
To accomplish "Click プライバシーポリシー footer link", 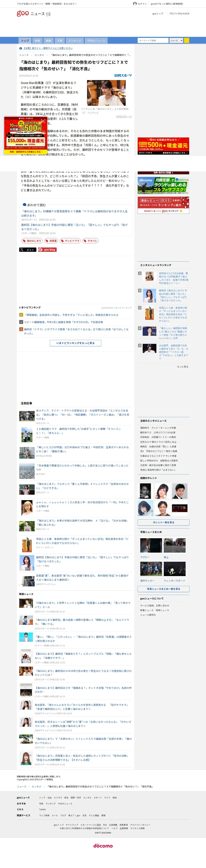I will [x=140, y=825].
